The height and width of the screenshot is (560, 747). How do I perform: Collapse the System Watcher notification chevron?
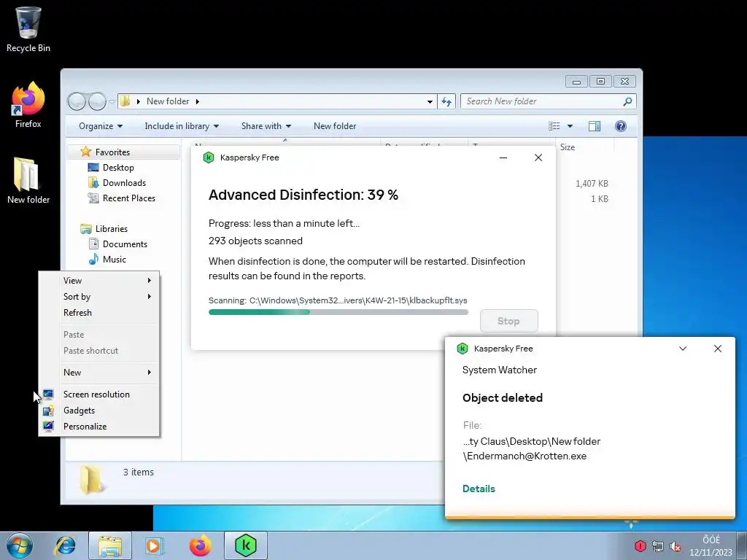click(683, 349)
